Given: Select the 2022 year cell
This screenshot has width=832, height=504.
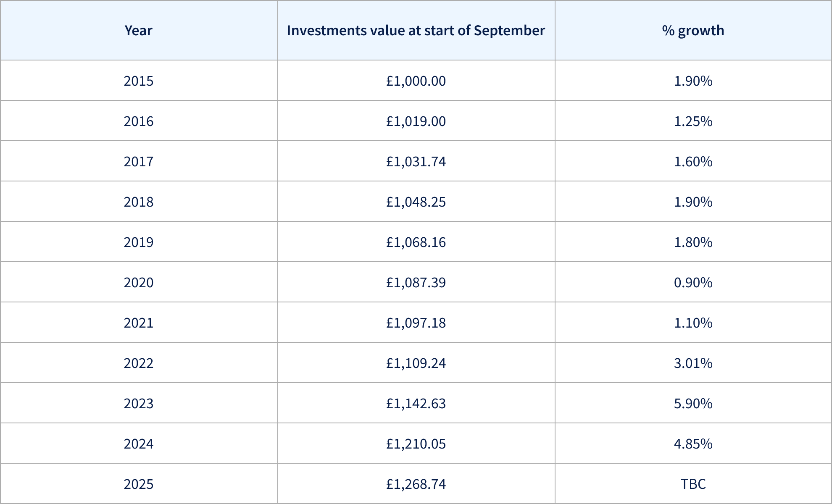Looking at the screenshot, I should point(139,363).
